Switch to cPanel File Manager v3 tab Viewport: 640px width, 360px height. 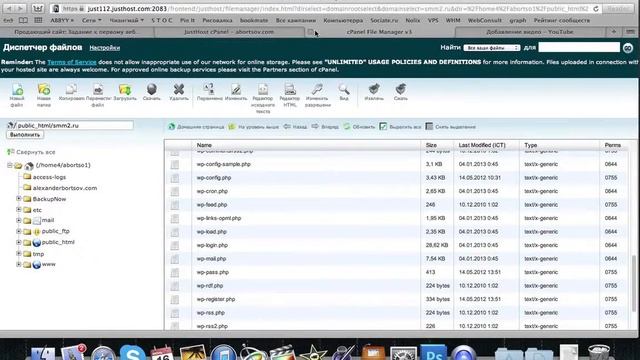[379, 32]
